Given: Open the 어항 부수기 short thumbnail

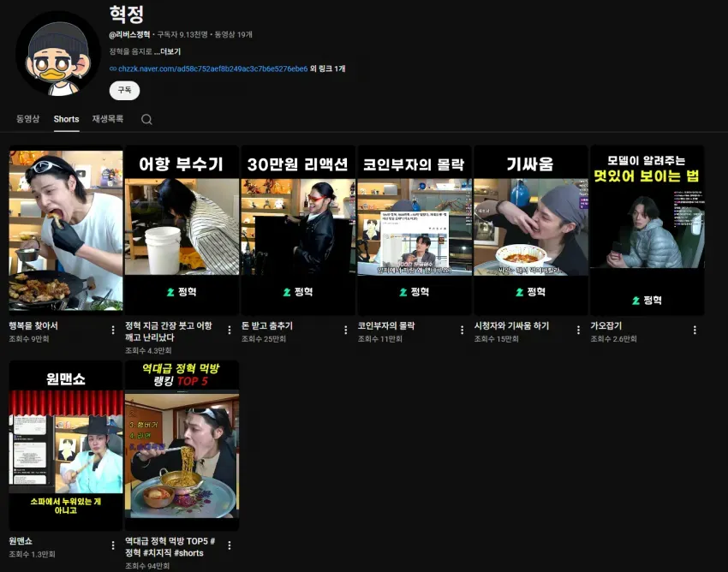Looking at the screenshot, I should tap(182, 230).
